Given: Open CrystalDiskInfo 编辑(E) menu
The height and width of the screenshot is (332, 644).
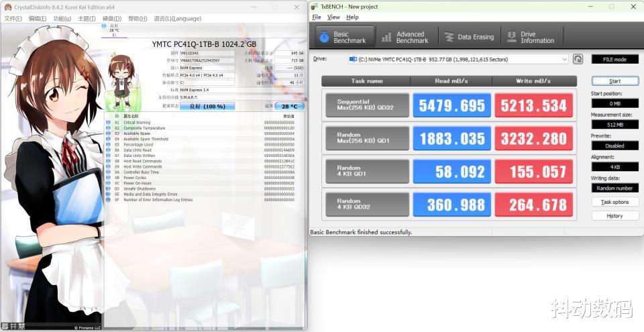Looking at the screenshot, I should pos(38,19).
